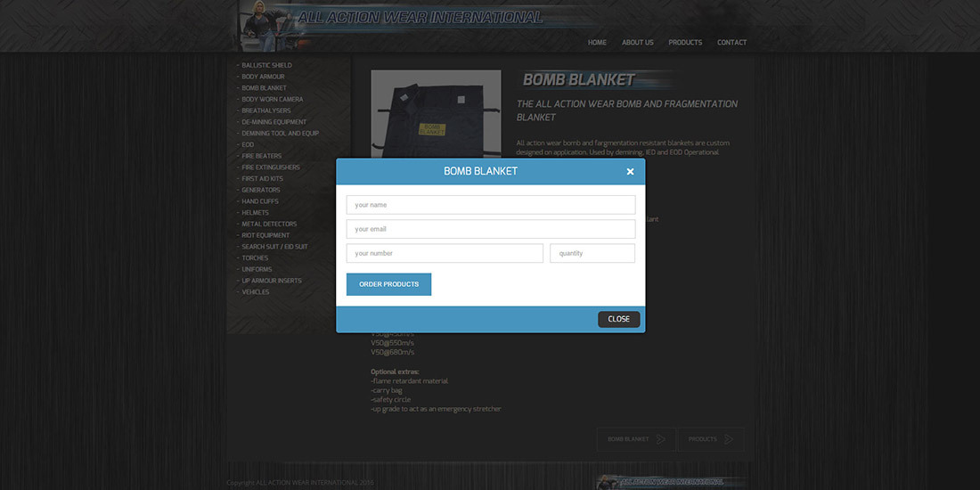Open the METAL DETECTORS category

click(269, 224)
